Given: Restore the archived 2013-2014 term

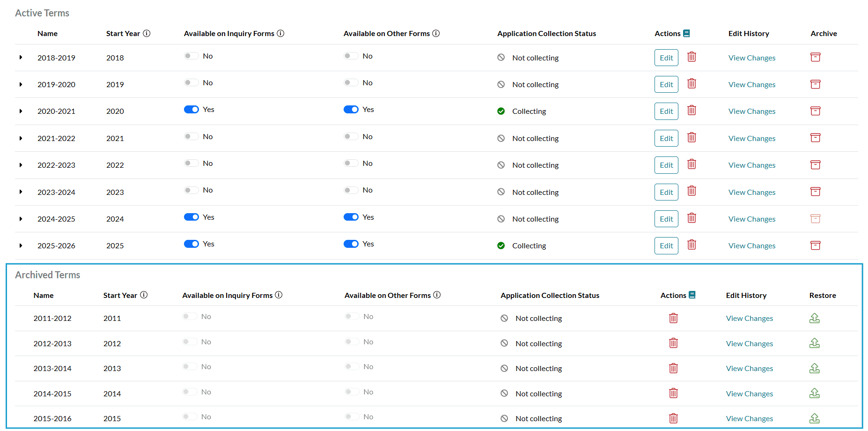Looking at the screenshot, I should pyautogui.click(x=815, y=368).
